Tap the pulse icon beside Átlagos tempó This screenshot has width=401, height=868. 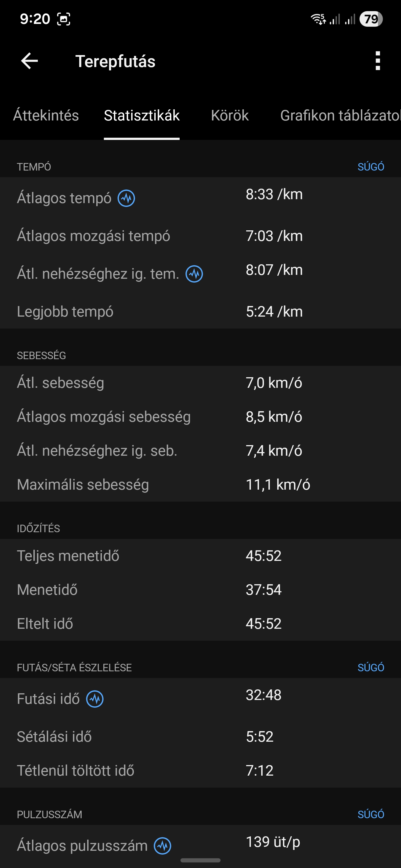(x=126, y=198)
